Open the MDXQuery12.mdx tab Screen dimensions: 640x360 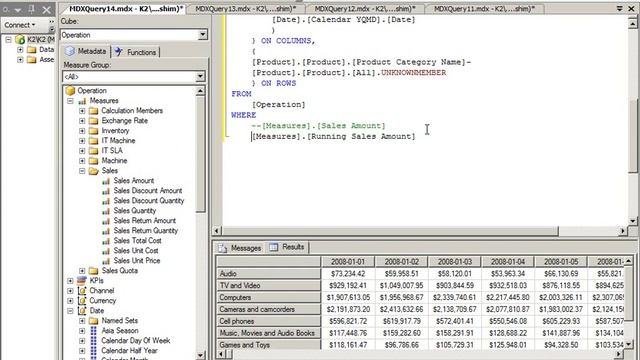[365, 9]
